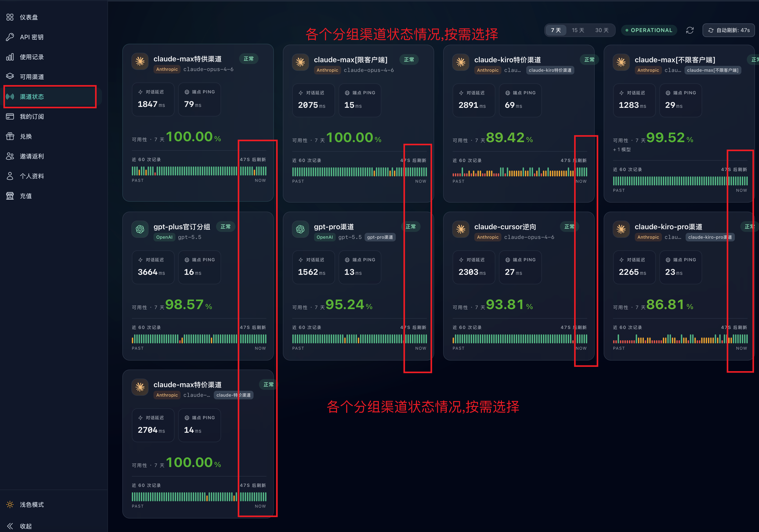Click the gpt-pro渠道 model tag
759x532 pixels.
tap(380, 237)
